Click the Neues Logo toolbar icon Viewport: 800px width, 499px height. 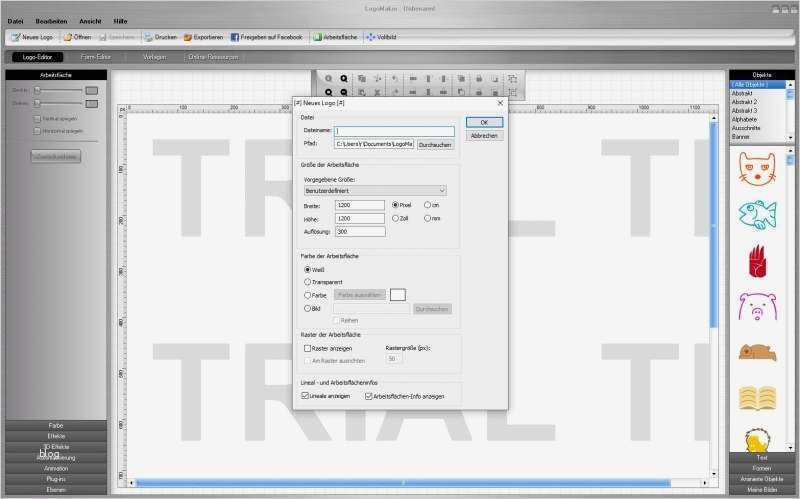(x=15, y=37)
